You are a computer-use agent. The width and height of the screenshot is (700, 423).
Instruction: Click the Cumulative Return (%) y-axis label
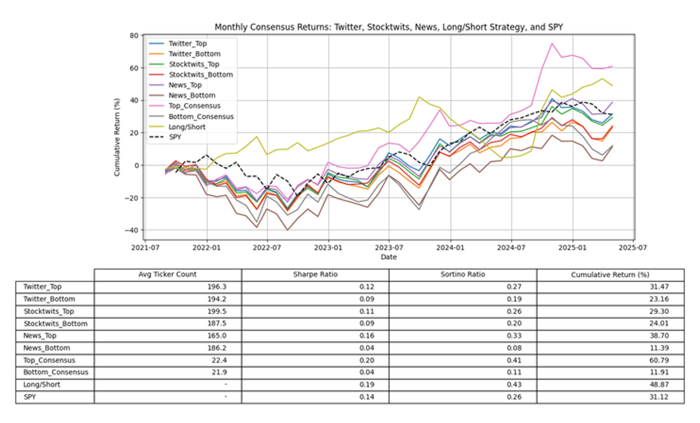117,137
